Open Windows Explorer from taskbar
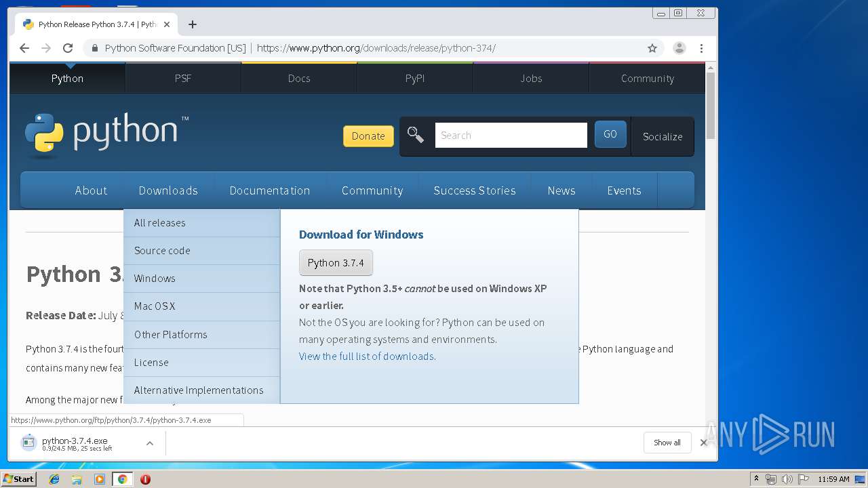868x488 pixels. 77,479
